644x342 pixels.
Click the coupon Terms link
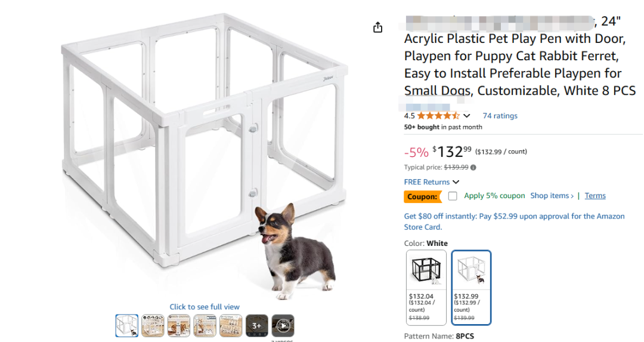595,196
